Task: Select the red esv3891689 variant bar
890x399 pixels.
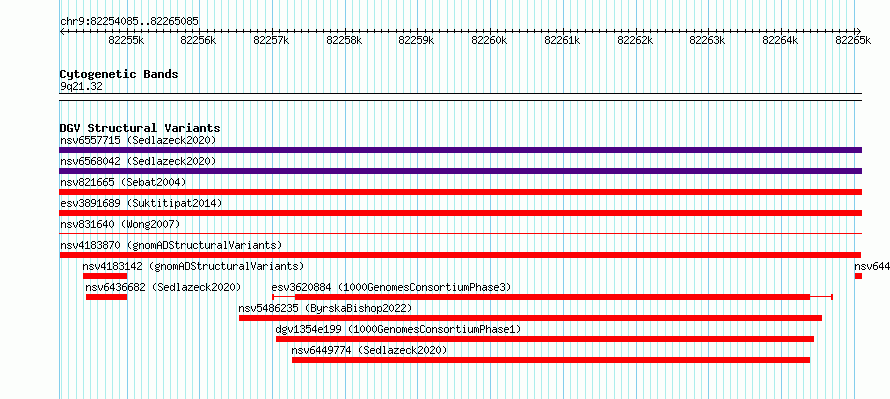Action: coord(460,213)
